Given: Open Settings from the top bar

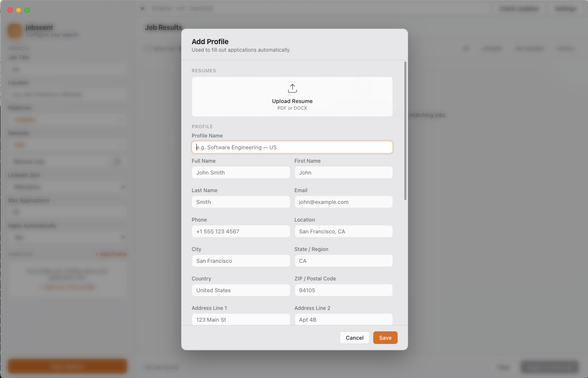Looking at the screenshot, I should pos(566,8).
